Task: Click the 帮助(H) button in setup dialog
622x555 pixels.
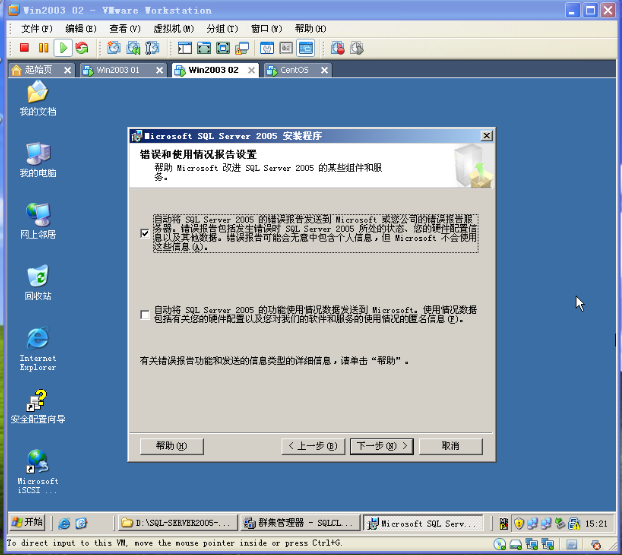Action: pyautogui.click(x=172, y=446)
